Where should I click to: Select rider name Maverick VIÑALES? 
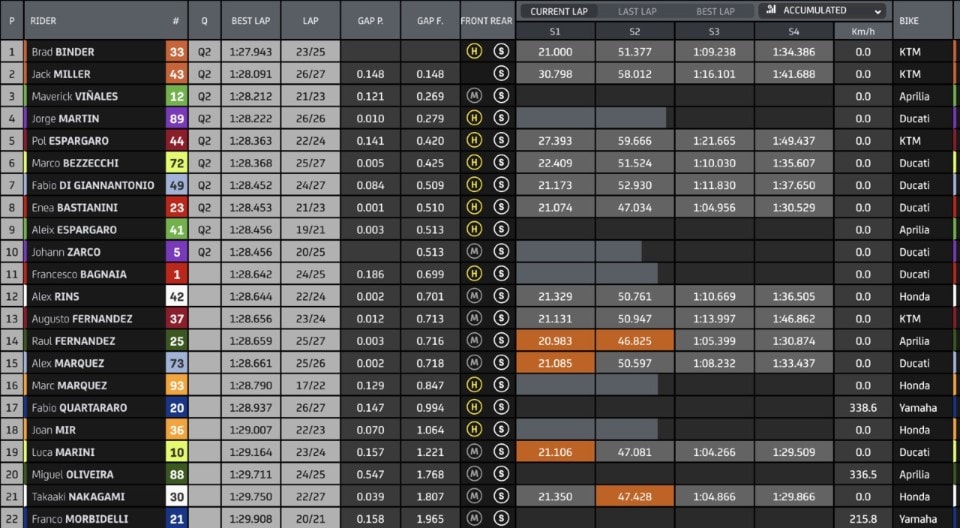coord(75,96)
